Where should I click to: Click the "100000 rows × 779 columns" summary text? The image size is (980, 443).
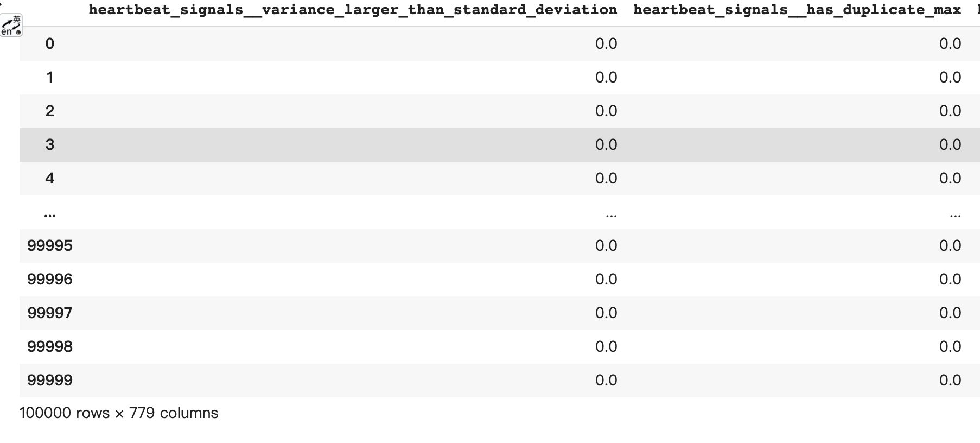point(119,413)
